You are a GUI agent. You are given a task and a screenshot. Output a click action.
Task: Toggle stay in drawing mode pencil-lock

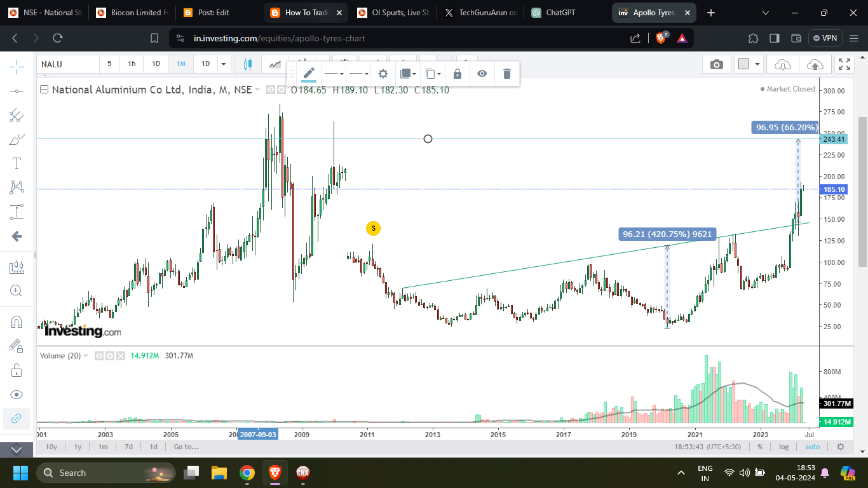click(17, 346)
